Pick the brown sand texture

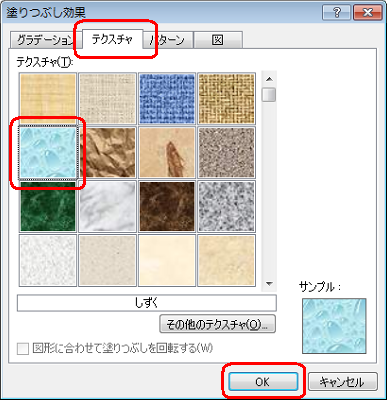tap(226, 152)
